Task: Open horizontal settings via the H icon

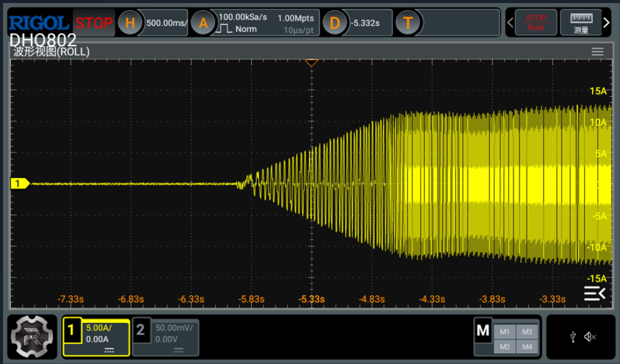Action: point(130,23)
